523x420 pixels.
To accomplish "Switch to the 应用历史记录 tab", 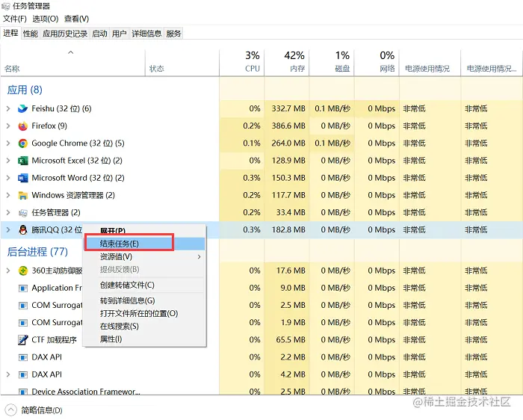I will coord(65,34).
